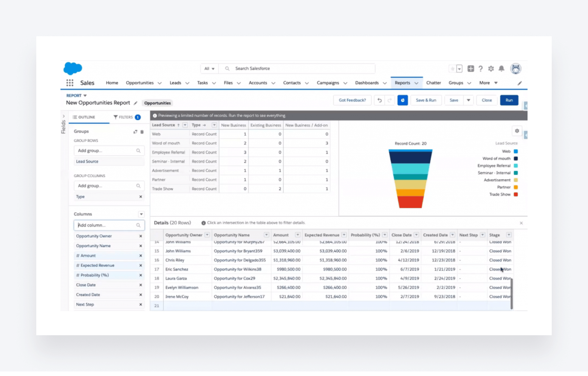Expand the Leads nav dropdown

(187, 83)
